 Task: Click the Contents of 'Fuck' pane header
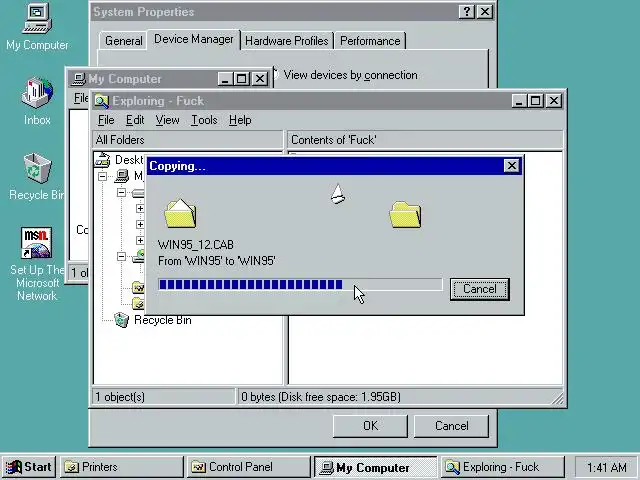click(x=425, y=140)
